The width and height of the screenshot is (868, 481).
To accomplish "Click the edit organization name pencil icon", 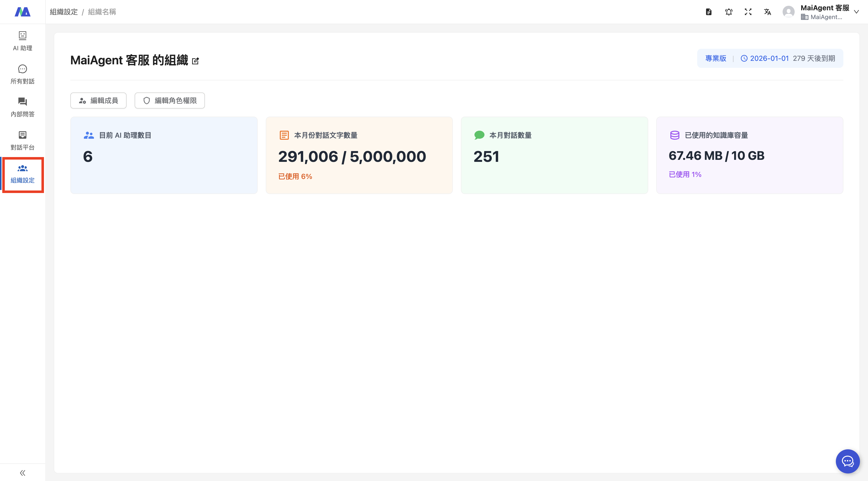I will click(x=195, y=61).
